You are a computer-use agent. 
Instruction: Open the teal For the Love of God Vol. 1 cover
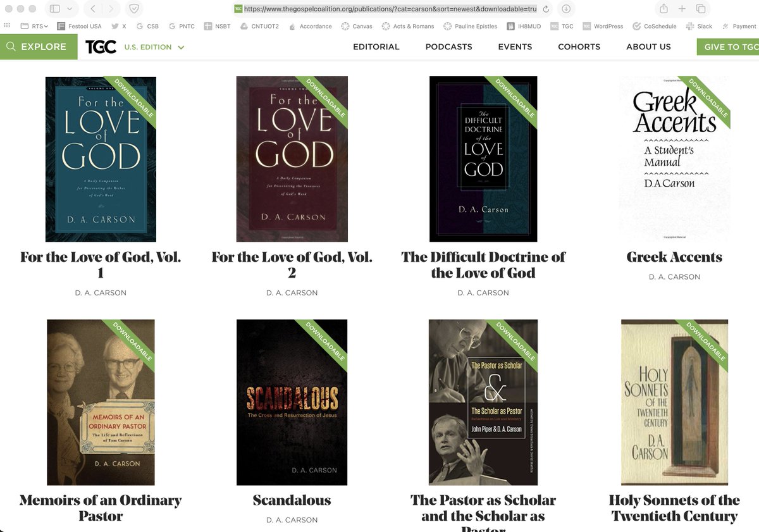[101, 159]
